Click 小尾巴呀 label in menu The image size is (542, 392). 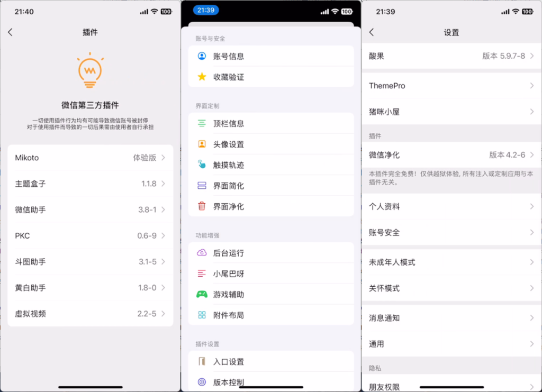(x=229, y=274)
